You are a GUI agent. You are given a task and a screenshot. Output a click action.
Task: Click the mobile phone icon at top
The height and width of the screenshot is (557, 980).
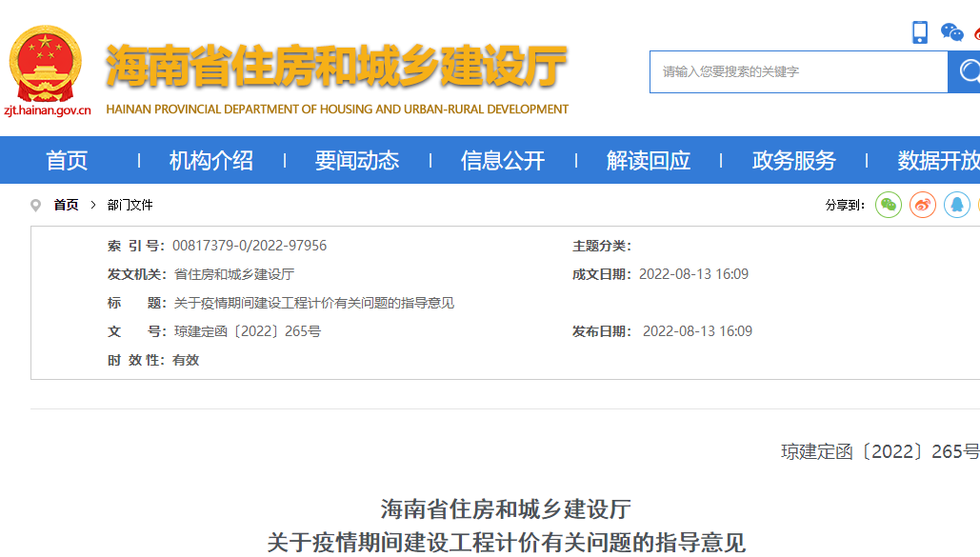[920, 32]
